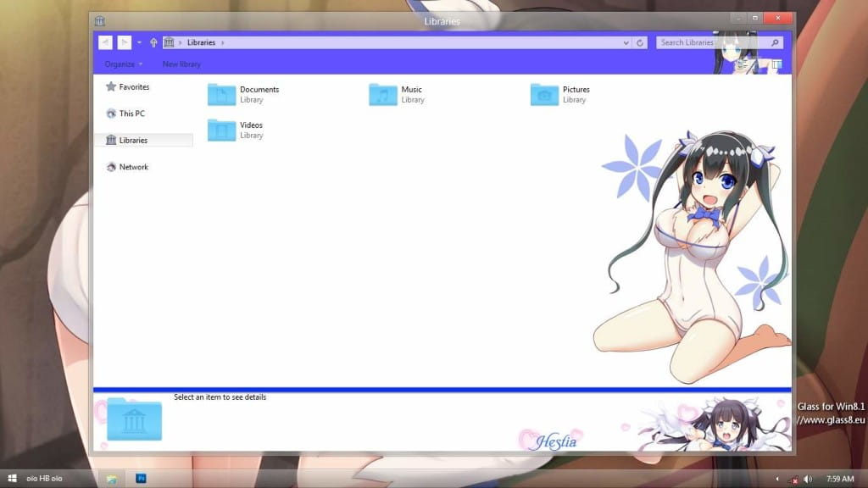Open the Pictures library icon
The image size is (868, 488).
coord(542,94)
